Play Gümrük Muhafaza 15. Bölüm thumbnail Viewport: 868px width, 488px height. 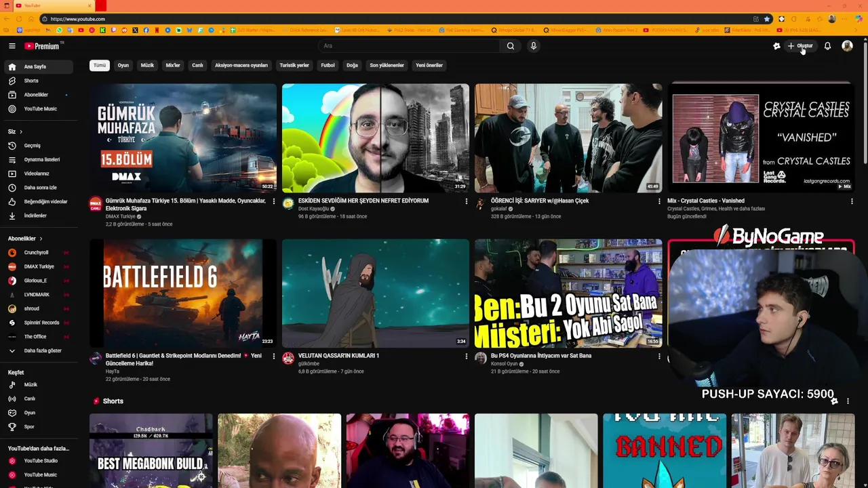point(183,138)
